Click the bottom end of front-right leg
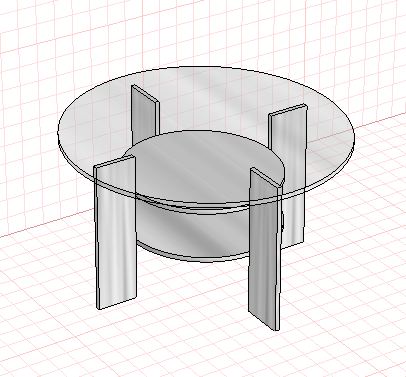This screenshot has width=406, height=377. 263,321
